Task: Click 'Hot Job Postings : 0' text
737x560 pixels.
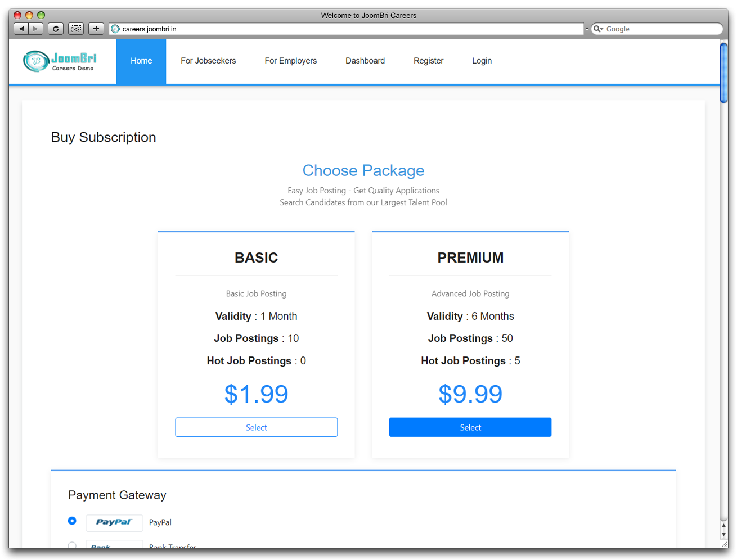Action: click(257, 360)
